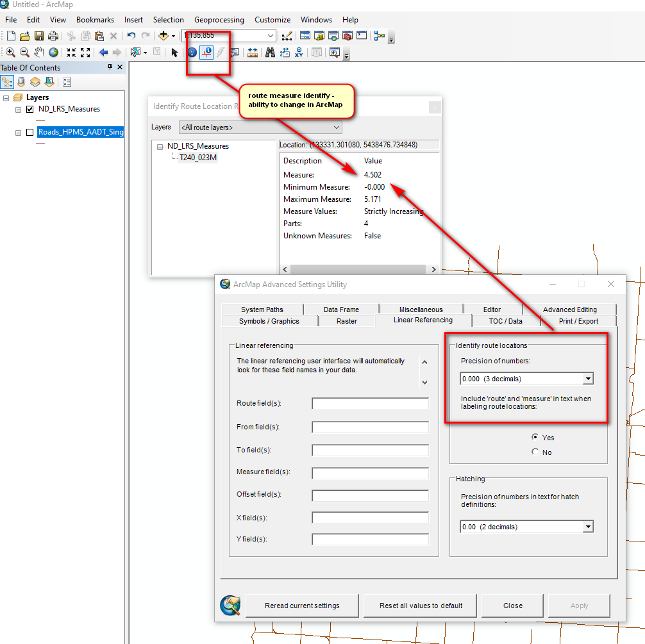Open the Find dialog with binoculars icon

[270, 52]
